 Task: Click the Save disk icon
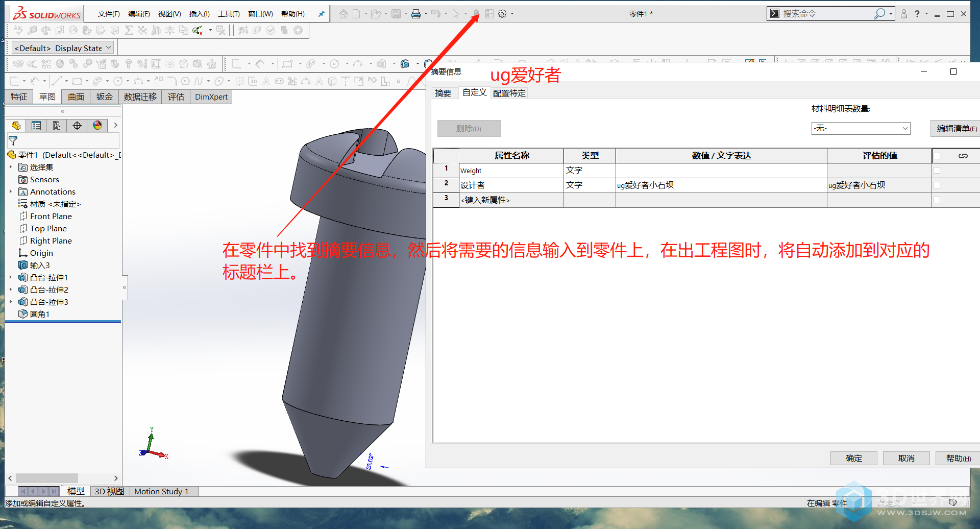coord(396,14)
